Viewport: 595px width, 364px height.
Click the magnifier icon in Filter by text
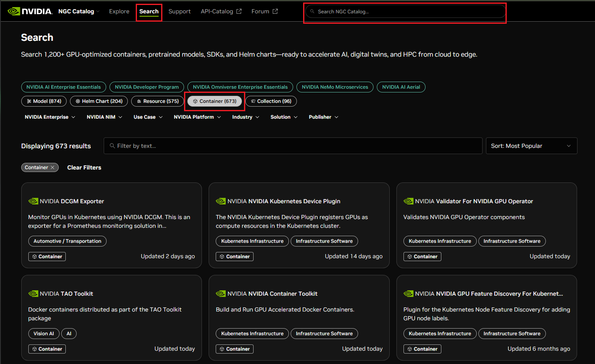tap(112, 146)
